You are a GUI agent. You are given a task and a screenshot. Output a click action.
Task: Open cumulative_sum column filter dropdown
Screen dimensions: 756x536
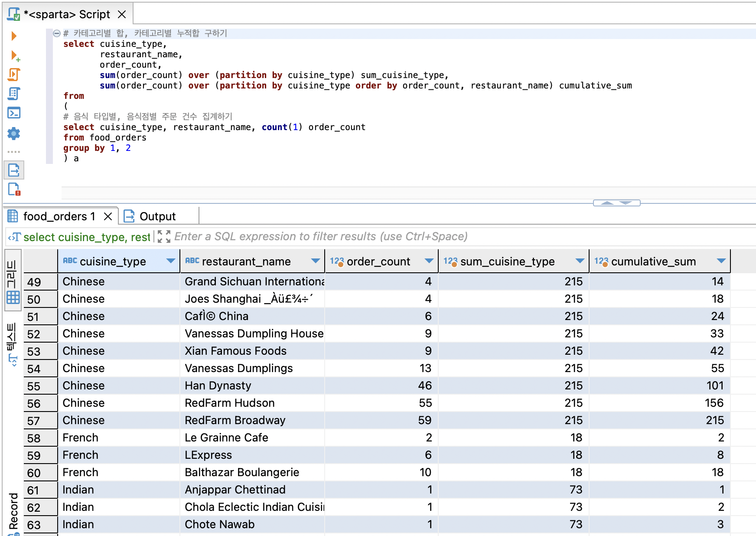721,261
